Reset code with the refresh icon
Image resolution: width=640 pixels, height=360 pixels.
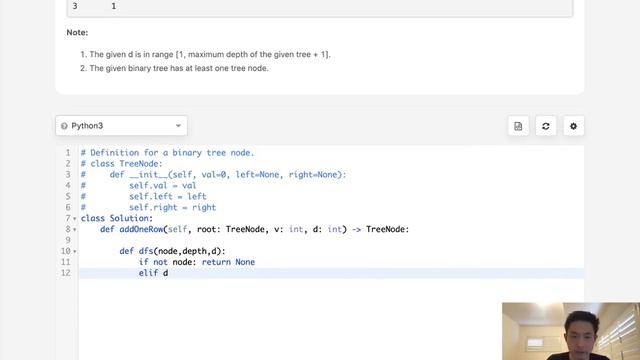546,126
